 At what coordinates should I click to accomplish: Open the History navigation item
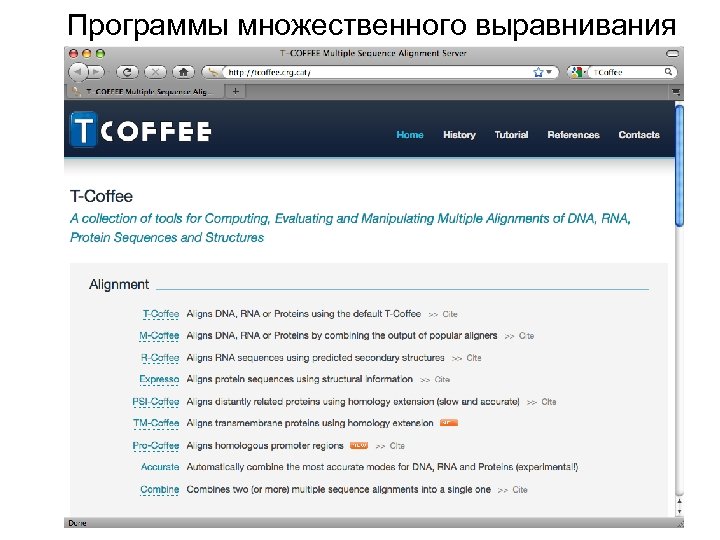(x=459, y=135)
